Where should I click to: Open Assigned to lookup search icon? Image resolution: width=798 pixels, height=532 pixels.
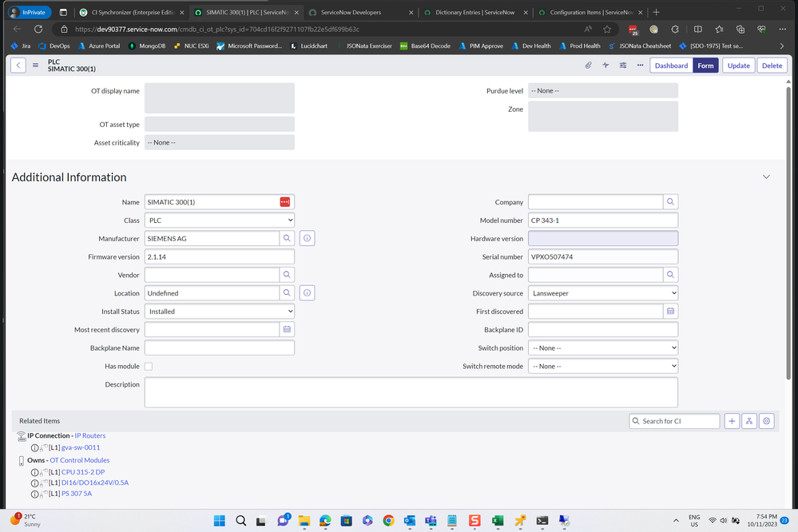pos(671,275)
